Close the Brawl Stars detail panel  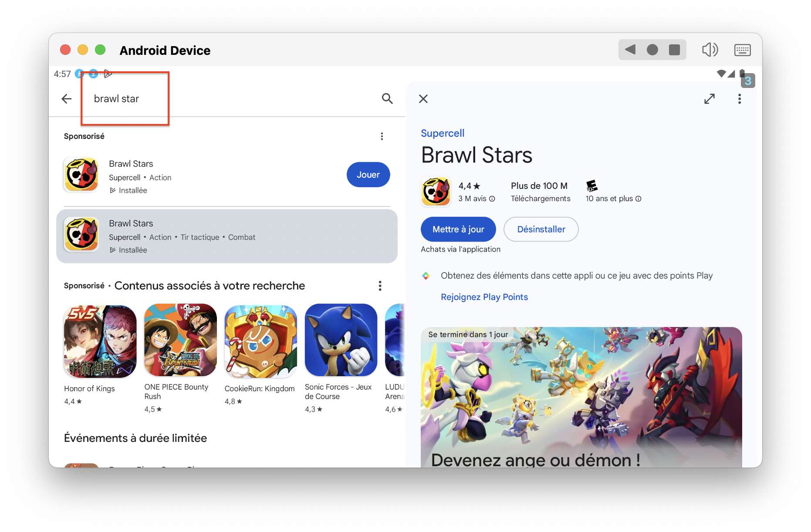[x=423, y=99]
